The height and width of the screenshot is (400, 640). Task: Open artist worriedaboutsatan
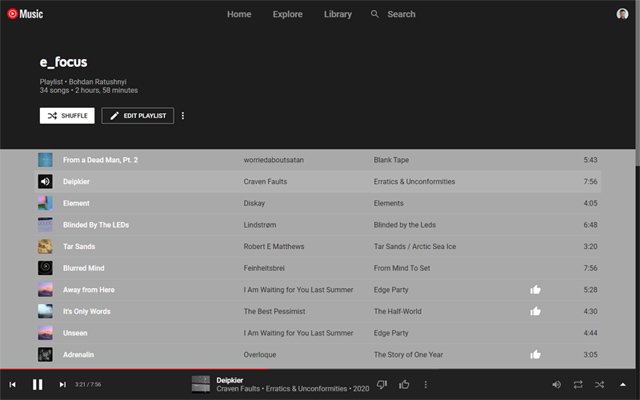(273, 160)
